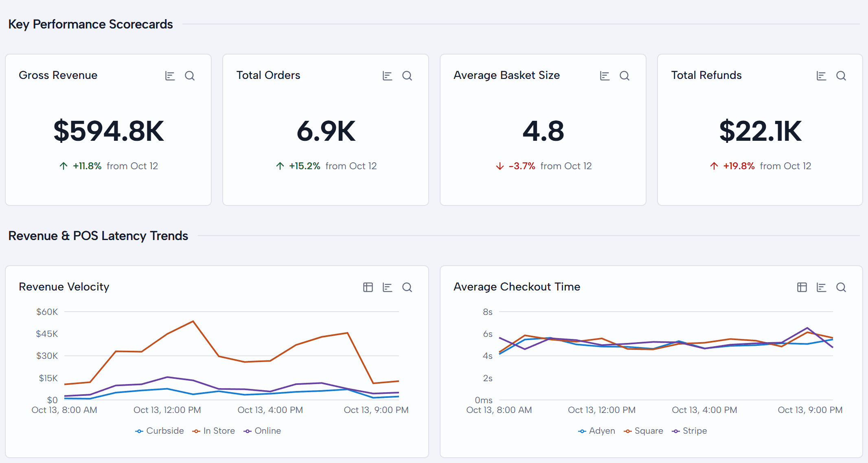Screen dimensions: 868x463
Task: Click magnifier icon on Total Refunds card
Action: click(841, 76)
